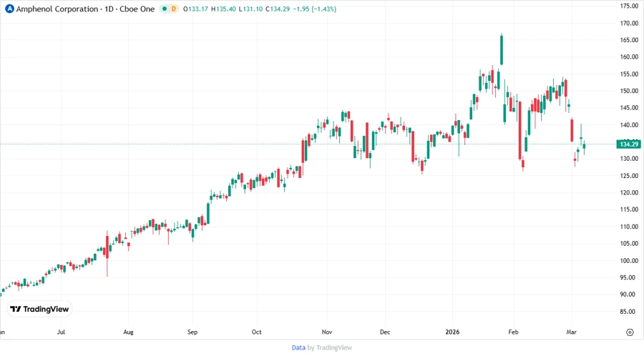Click the 120.00 price axis label
The image size is (644, 356).
[x=629, y=193]
